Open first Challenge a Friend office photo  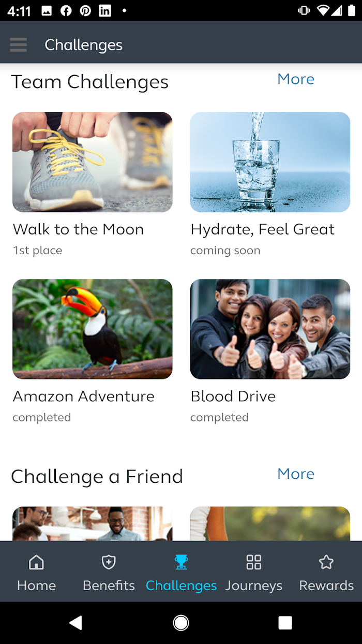(x=93, y=524)
